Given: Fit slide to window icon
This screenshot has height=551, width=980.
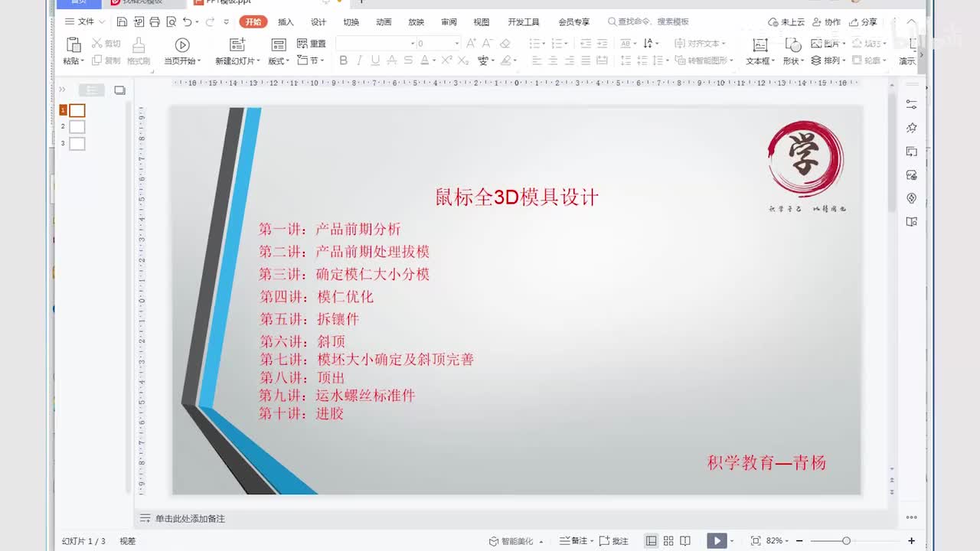Looking at the screenshot, I should click(x=756, y=540).
